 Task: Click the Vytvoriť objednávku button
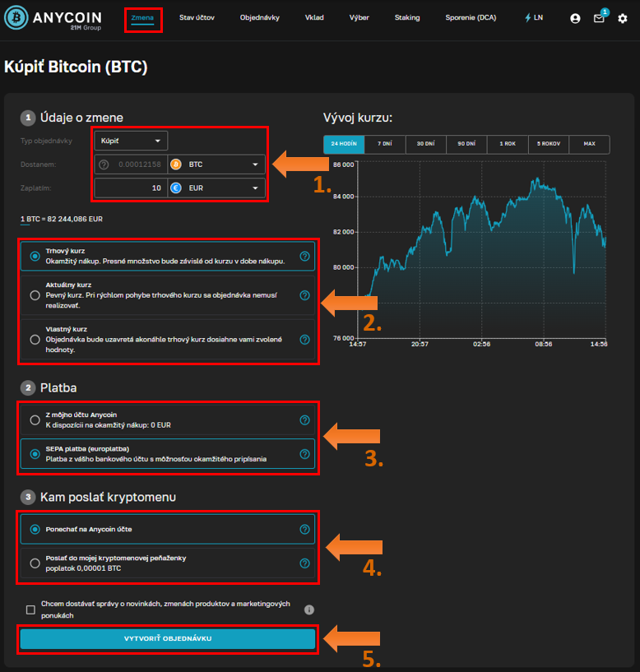tap(168, 639)
